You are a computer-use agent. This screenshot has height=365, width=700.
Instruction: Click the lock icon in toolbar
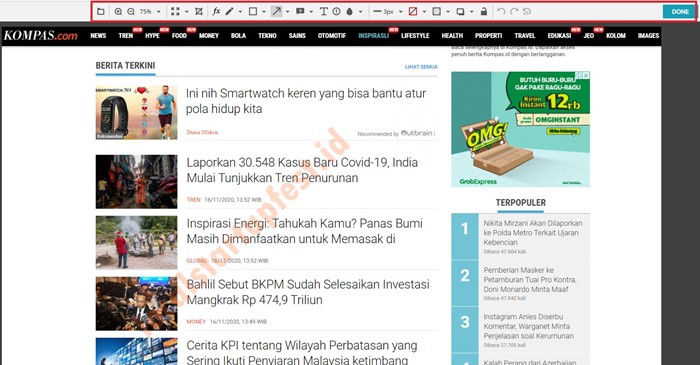[x=484, y=12]
